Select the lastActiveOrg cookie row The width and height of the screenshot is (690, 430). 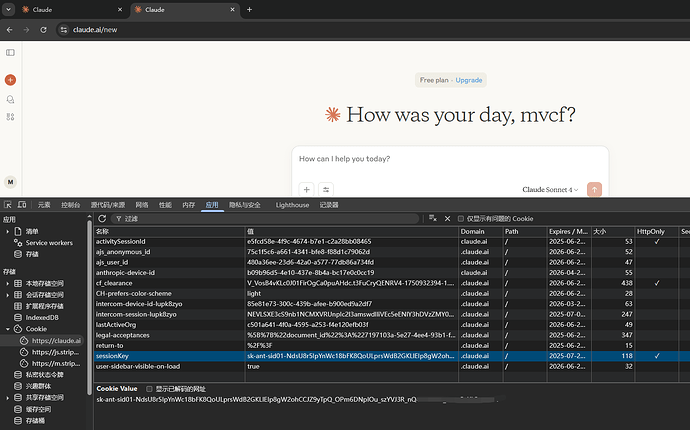(x=392, y=325)
